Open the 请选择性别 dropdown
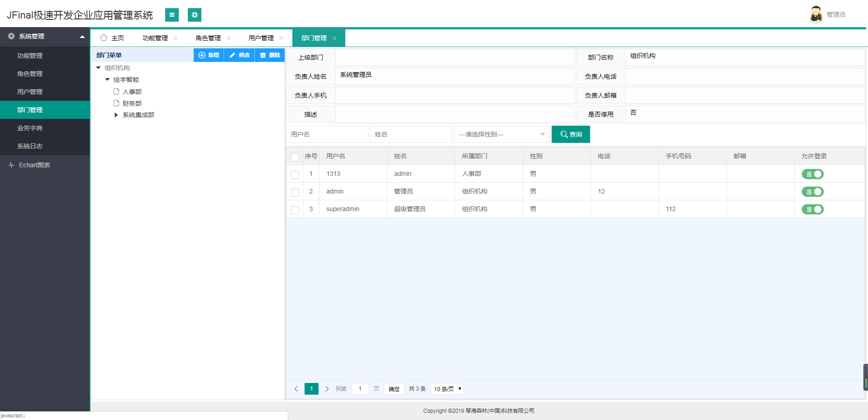 [x=502, y=134]
